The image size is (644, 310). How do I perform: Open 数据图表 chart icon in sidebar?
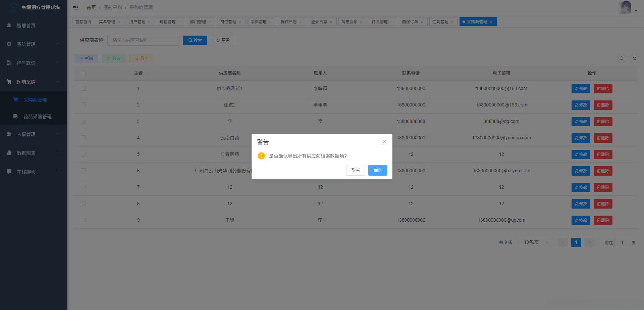point(9,153)
